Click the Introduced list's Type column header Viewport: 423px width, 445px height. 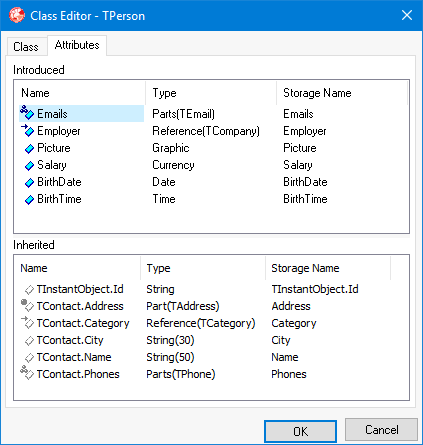(x=211, y=93)
